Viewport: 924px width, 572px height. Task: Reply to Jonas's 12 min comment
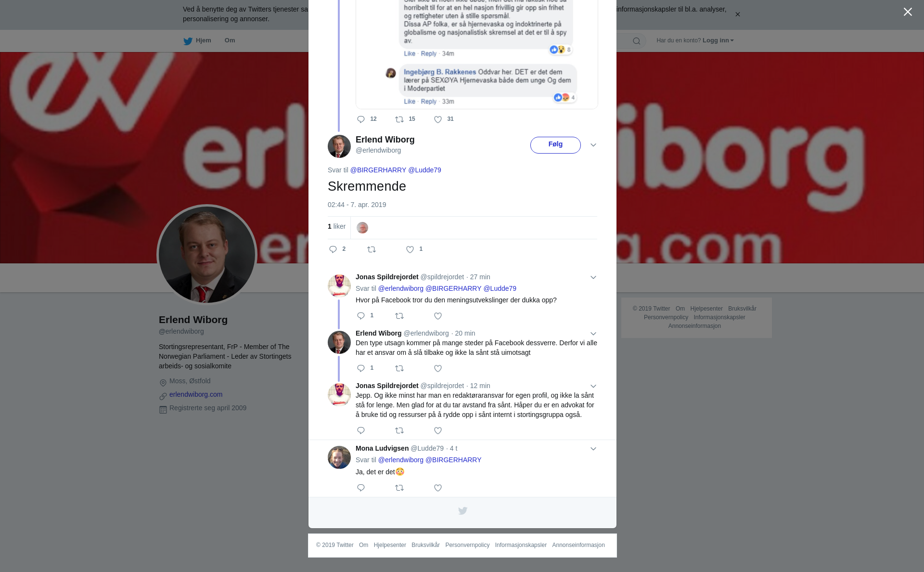(361, 431)
